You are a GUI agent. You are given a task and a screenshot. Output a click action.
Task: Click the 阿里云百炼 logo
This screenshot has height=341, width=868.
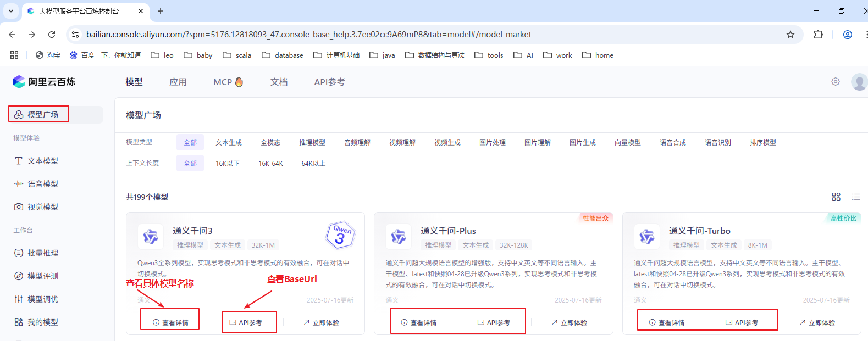tap(44, 82)
